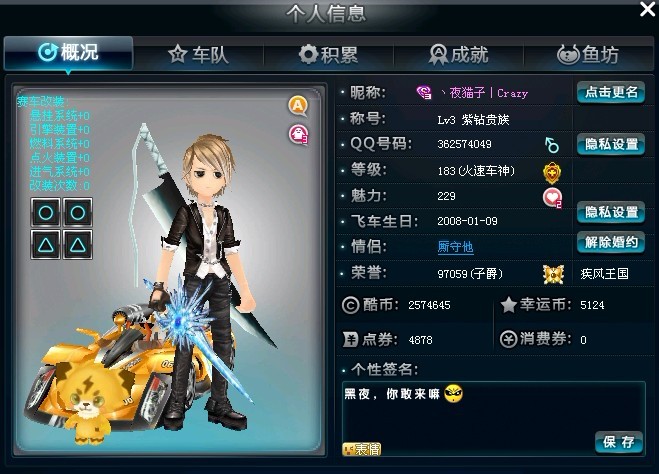The image size is (659, 474).
Task: Switch to the 车队 tab
Action: coord(198,55)
